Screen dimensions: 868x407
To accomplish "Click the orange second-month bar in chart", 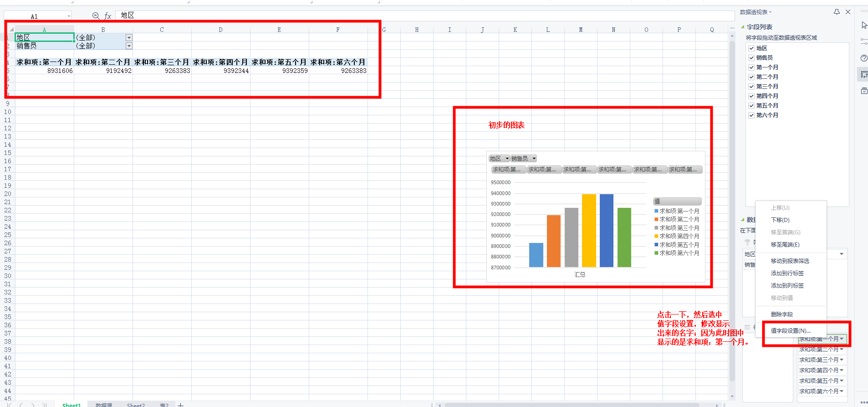I will (554, 241).
